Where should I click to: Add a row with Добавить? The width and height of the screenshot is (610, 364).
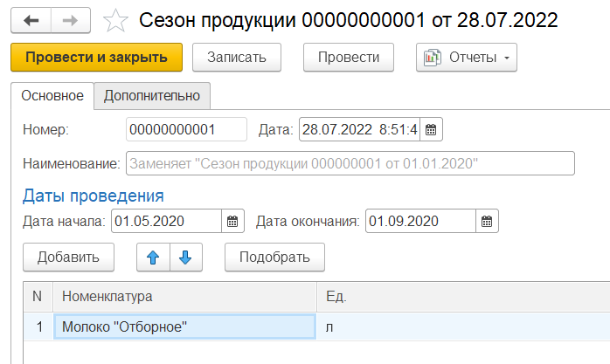tap(62, 257)
